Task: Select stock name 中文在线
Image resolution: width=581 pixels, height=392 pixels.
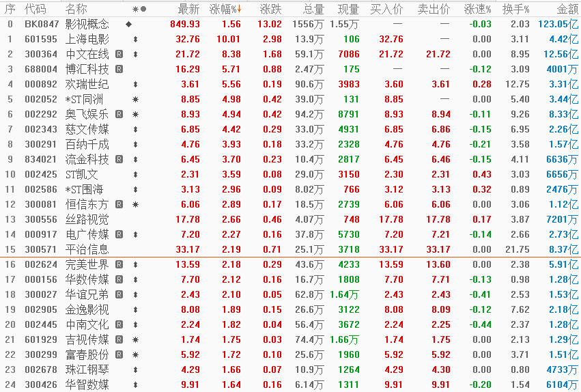Action: click(87, 54)
